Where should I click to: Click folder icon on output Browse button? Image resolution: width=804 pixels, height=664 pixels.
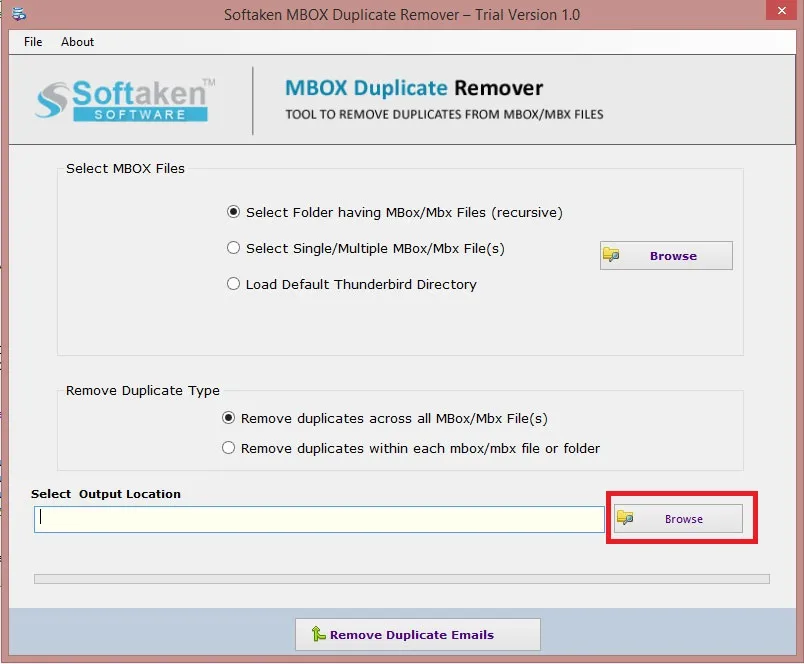(x=625, y=517)
